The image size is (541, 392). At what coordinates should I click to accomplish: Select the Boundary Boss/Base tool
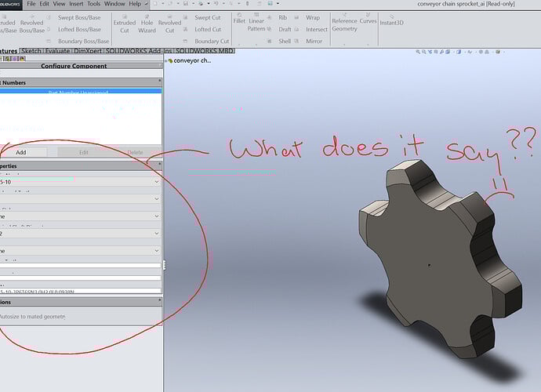click(78, 41)
